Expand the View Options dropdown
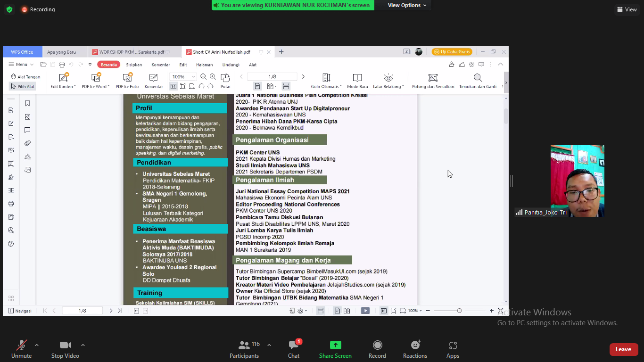The image size is (644, 362). point(407,5)
